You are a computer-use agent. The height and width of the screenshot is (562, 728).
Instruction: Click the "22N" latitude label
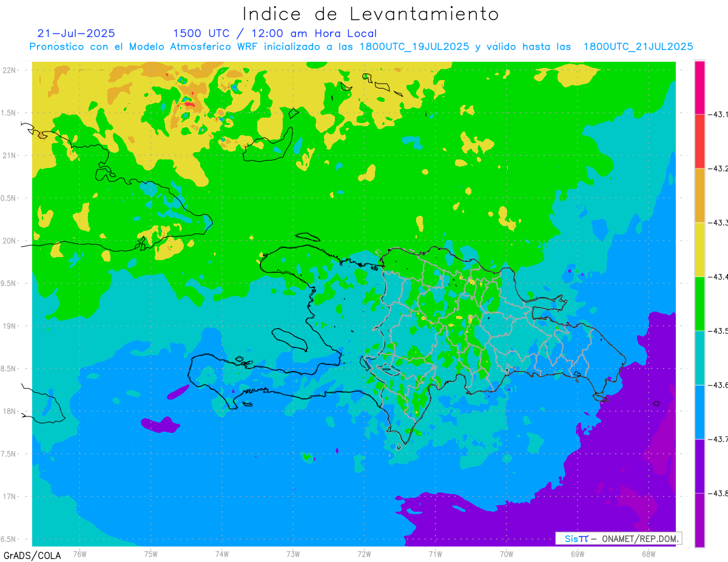[x=10, y=70]
